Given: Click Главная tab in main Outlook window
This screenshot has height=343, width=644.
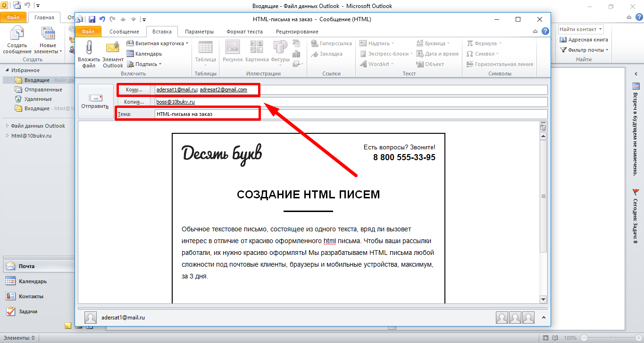Looking at the screenshot, I should pos(44,17).
